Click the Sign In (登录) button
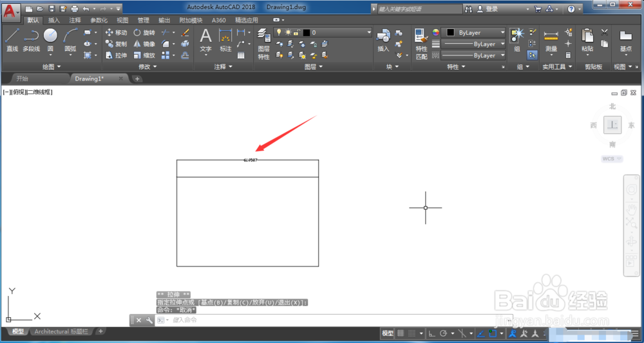 click(487, 8)
